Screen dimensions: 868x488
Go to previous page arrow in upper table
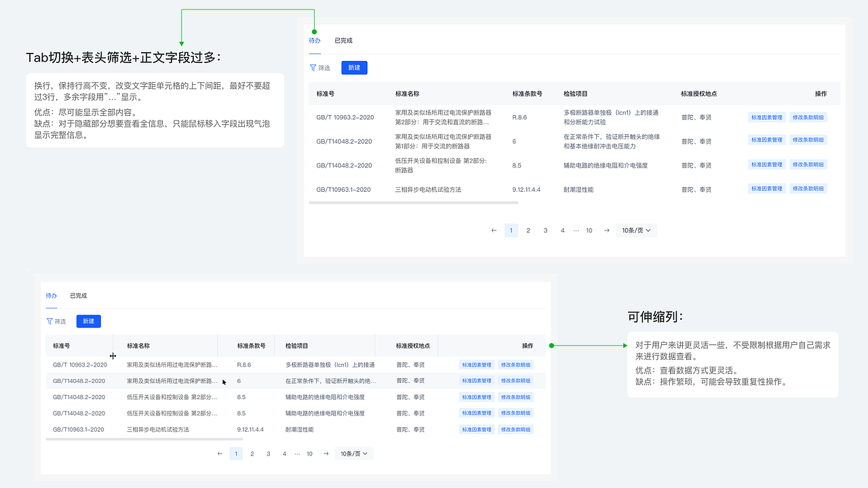point(494,230)
